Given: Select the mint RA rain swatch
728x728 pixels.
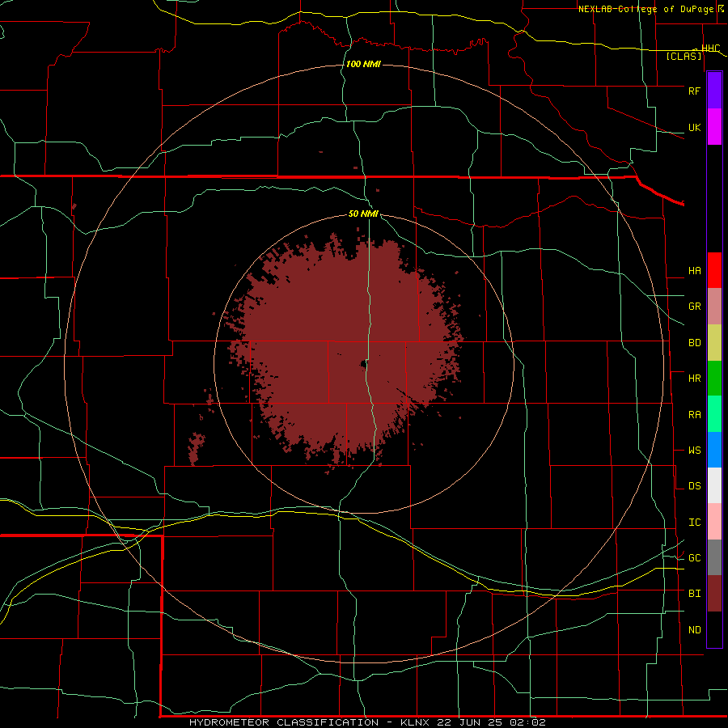Looking at the screenshot, I should [714, 414].
